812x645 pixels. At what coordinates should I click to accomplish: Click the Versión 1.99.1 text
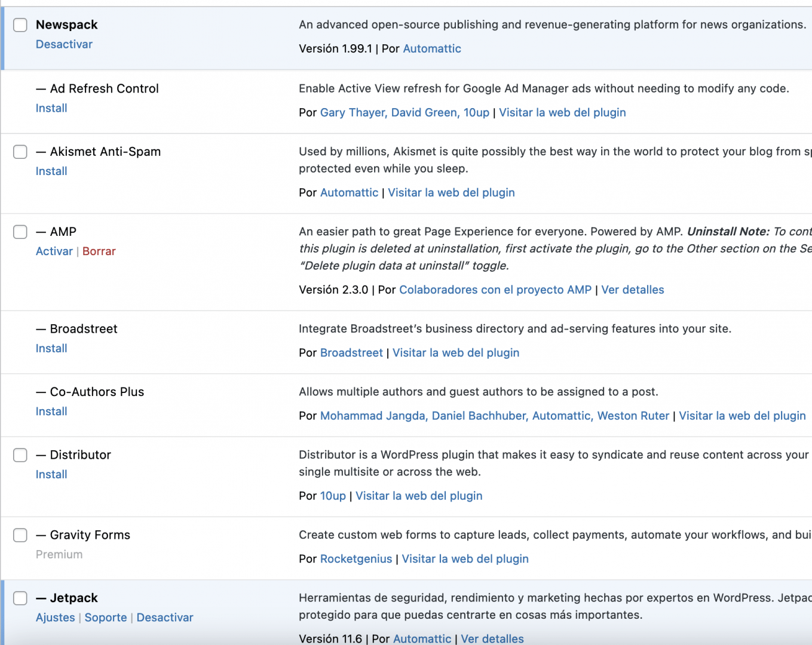(335, 48)
